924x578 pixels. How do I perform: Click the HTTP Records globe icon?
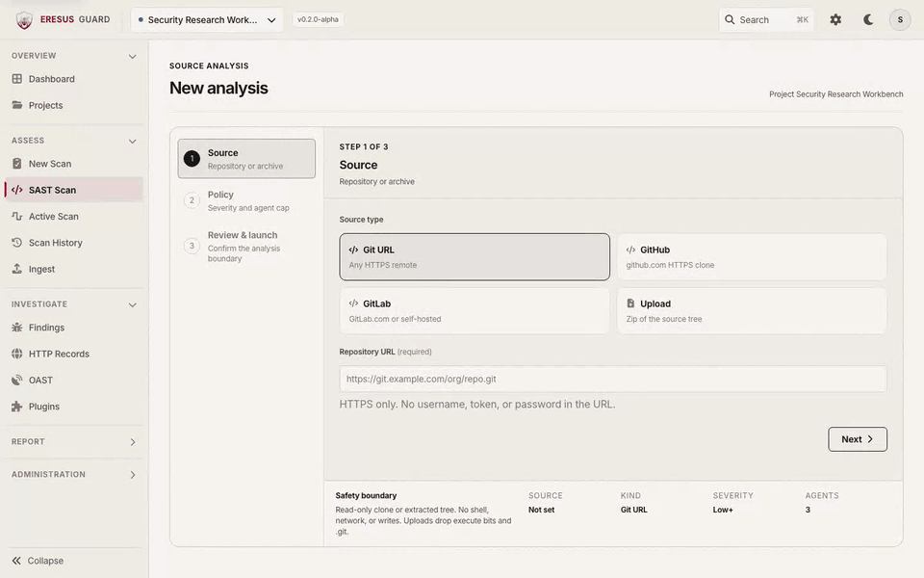tap(17, 354)
